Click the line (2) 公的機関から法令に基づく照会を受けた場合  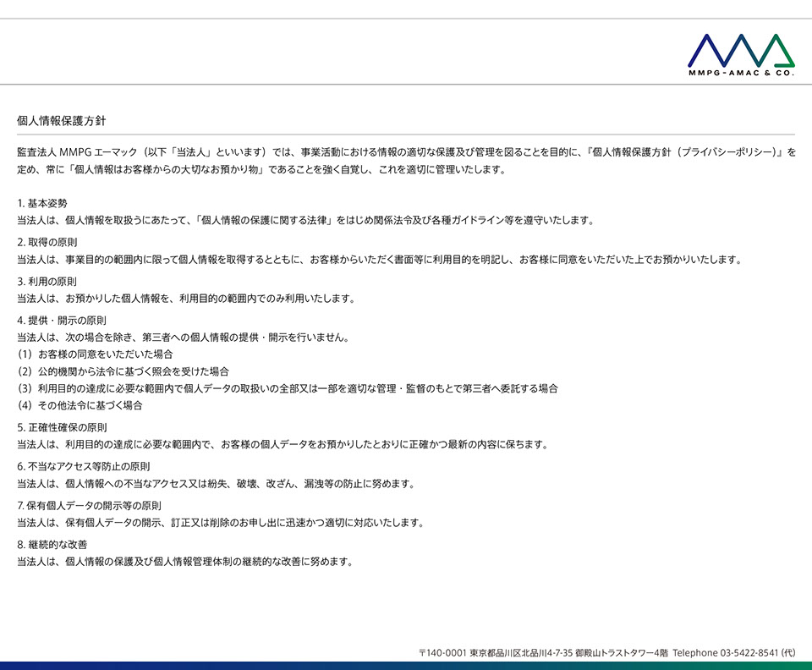(x=123, y=371)
